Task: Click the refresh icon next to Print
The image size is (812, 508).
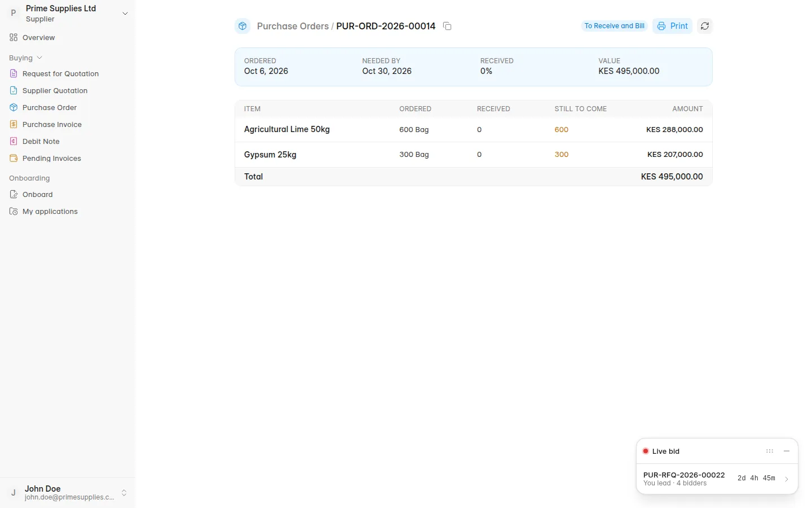Action: (705, 26)
